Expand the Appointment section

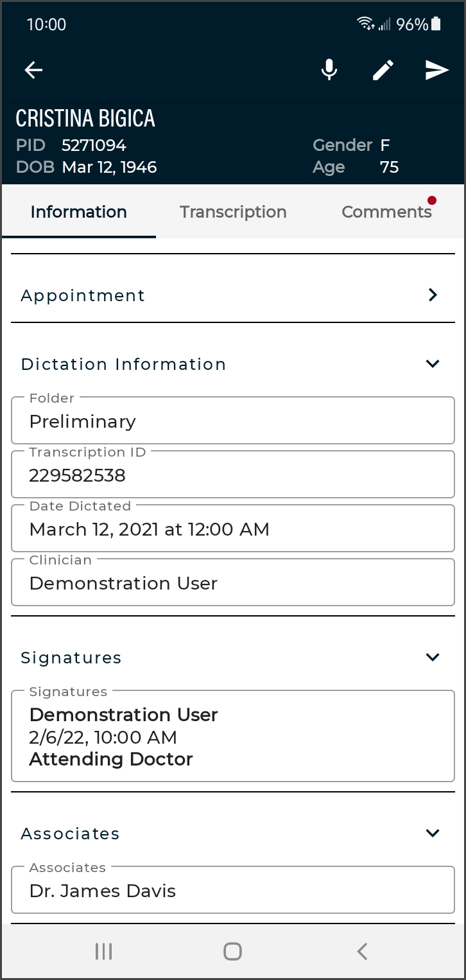(433, 295)
